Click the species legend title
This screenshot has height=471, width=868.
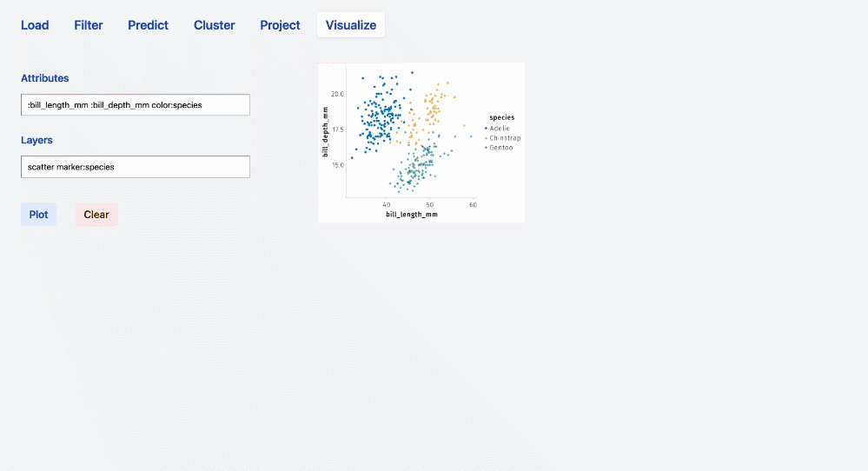(501, 117)
